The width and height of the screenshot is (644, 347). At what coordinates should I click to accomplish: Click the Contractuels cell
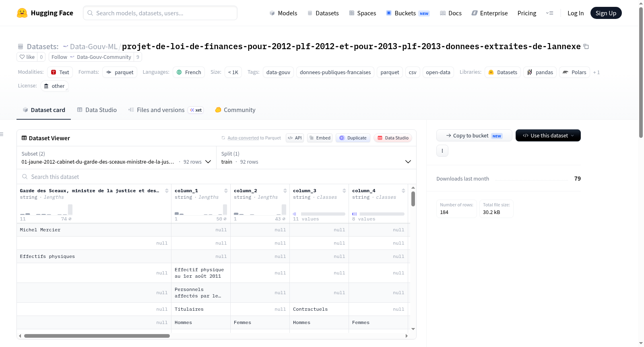319,309
